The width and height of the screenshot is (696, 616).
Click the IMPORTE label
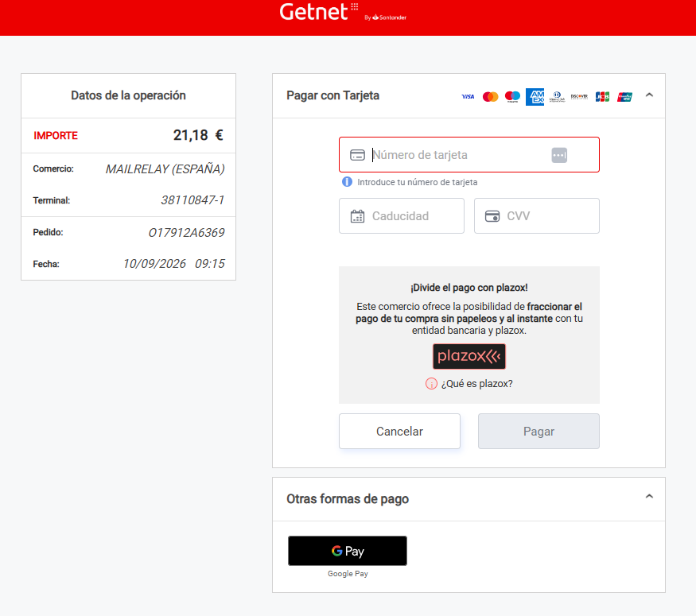click(56, 136)
